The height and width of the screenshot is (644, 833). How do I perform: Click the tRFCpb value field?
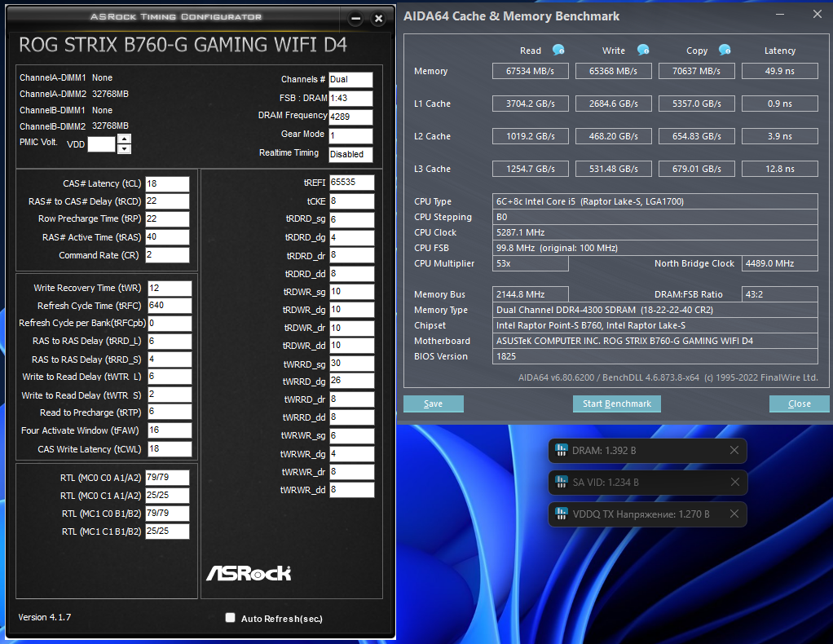(170, 323)
